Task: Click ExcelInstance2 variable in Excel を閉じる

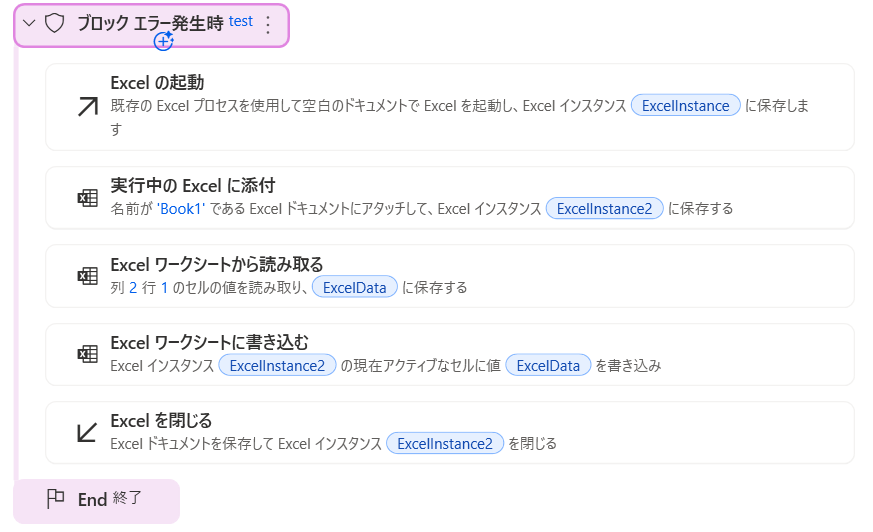Action: click(x=444, y=443)
